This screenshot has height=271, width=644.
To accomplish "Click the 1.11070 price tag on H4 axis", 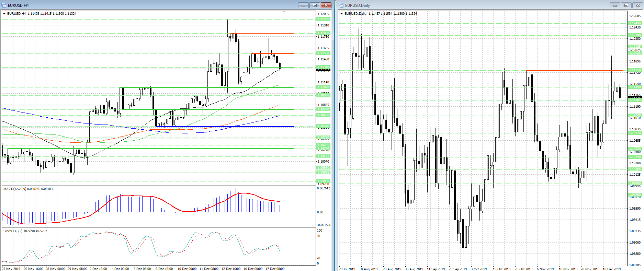I will pyautogui.click(x=323, y=87).
